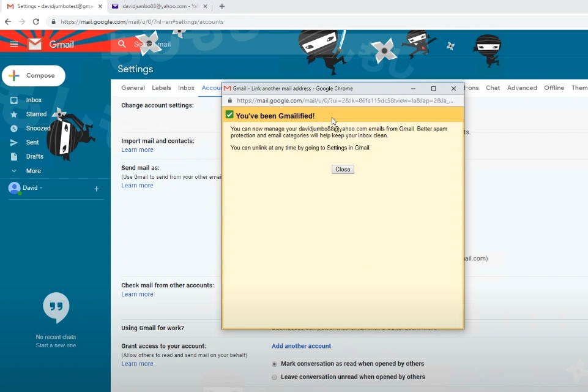Open Learn more under Send mail as

coord(137,186)
